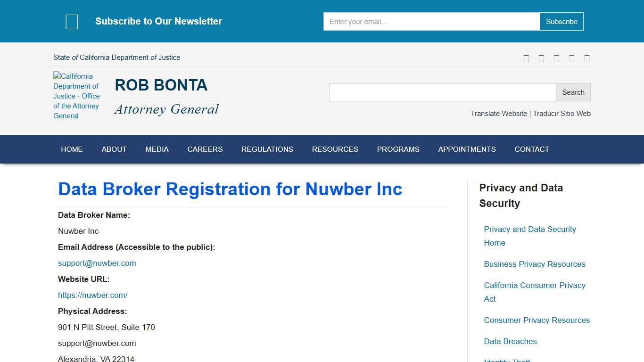The height and width of the screenshot is (362, 644).
Task: Open the support@nuwber.com email link
Action: [x=97, y=263]
